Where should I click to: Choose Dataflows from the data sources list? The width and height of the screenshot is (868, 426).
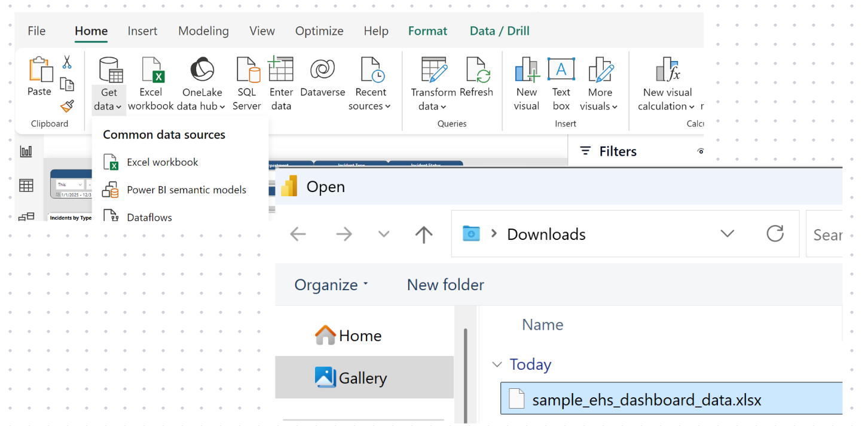click(x=180, y=217)
